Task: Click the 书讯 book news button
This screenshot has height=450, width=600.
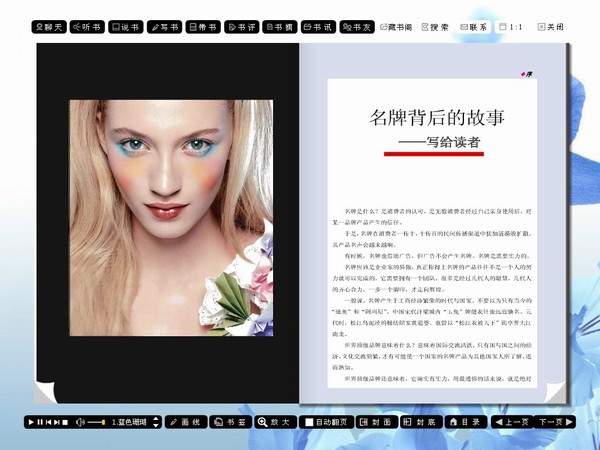Action: point(318,27)
